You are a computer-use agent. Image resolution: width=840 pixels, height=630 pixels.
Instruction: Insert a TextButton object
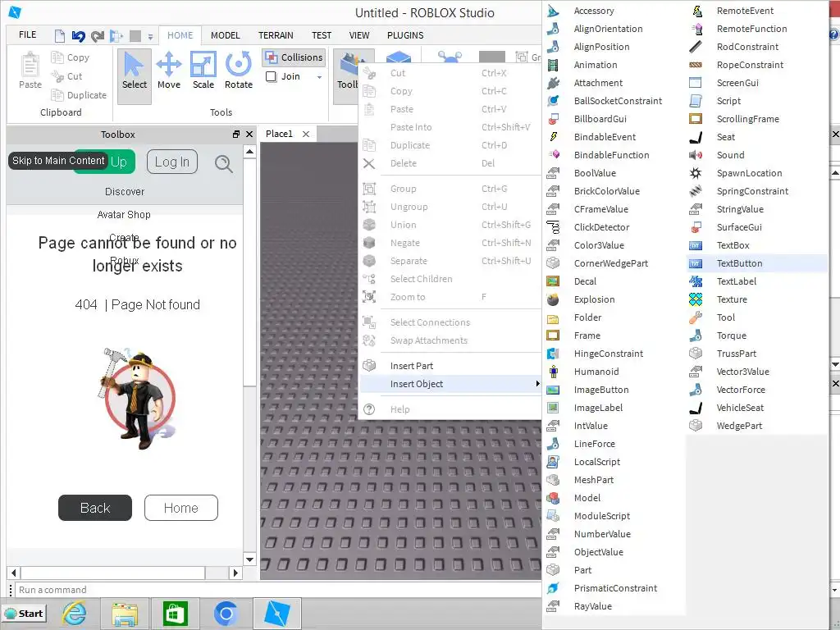coord(757,263)
